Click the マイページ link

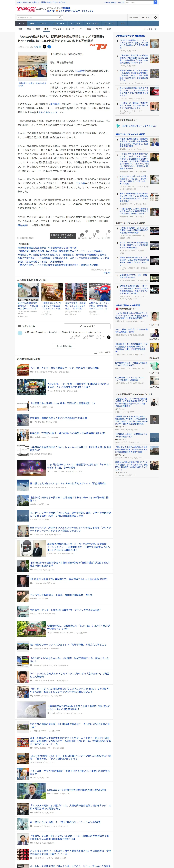tap(133, 18)
